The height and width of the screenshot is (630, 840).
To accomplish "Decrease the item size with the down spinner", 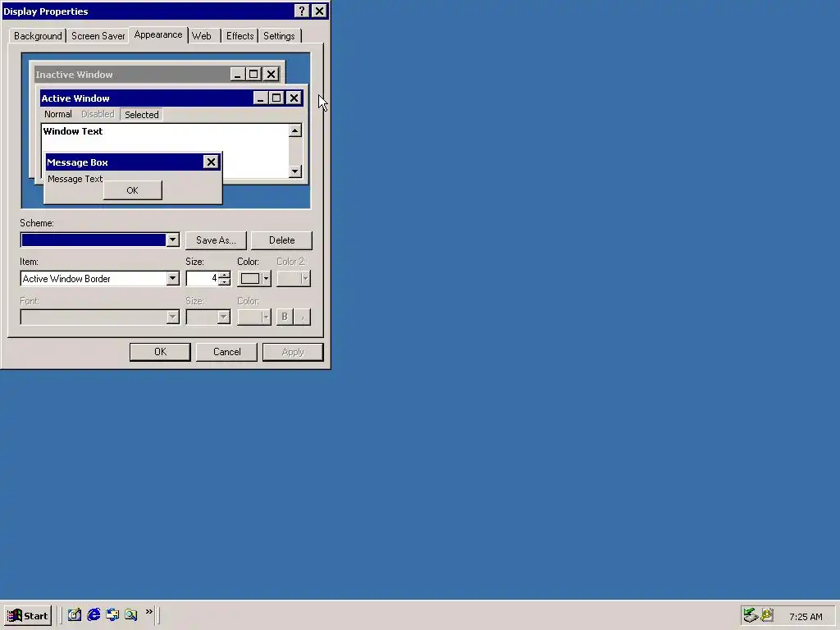I will pyautogui.click(x=225, y=282).
